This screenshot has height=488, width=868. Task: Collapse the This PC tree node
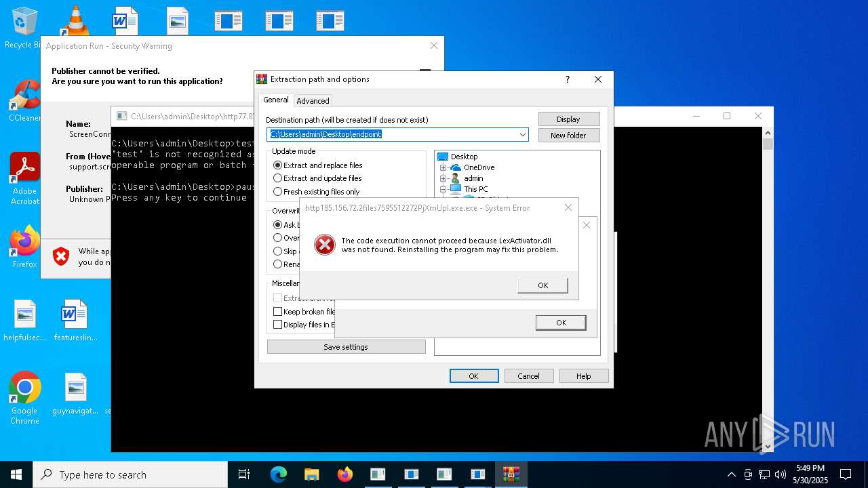click(x=443, y=189)
